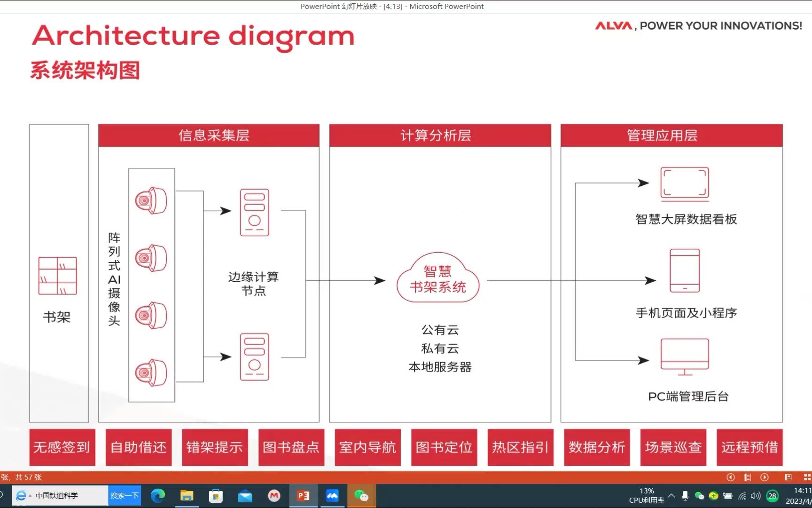This screenshot has width=812, height=508.
Task: Click the 热区指引 feature box
Action: point(520,447)
